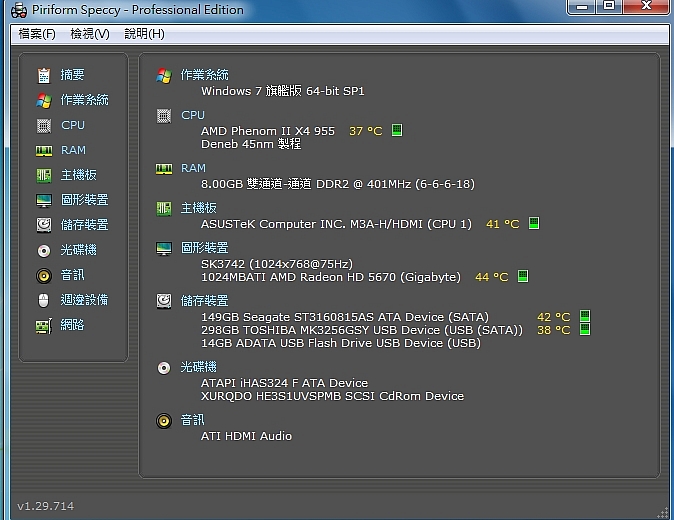Click the CPU temperature 37 °C value
Image resolution: width=674 pixels, height=520 pixels.
coord(366,131)
